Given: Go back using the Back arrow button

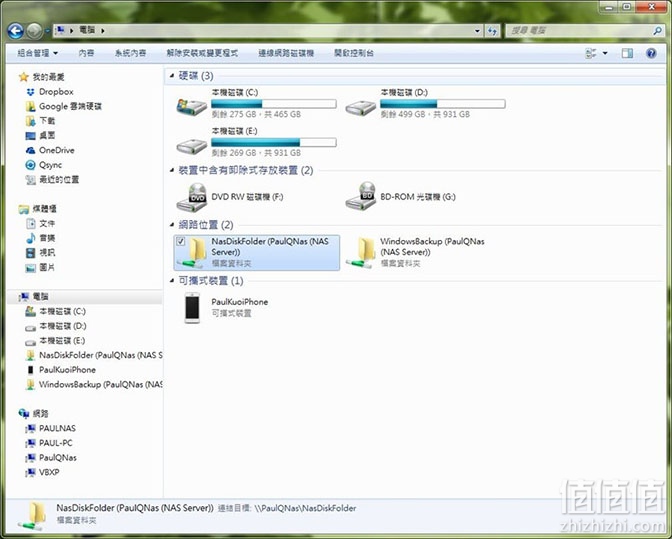Looking at the screenshot, I should pyautogui.click(x=15, y=31).
